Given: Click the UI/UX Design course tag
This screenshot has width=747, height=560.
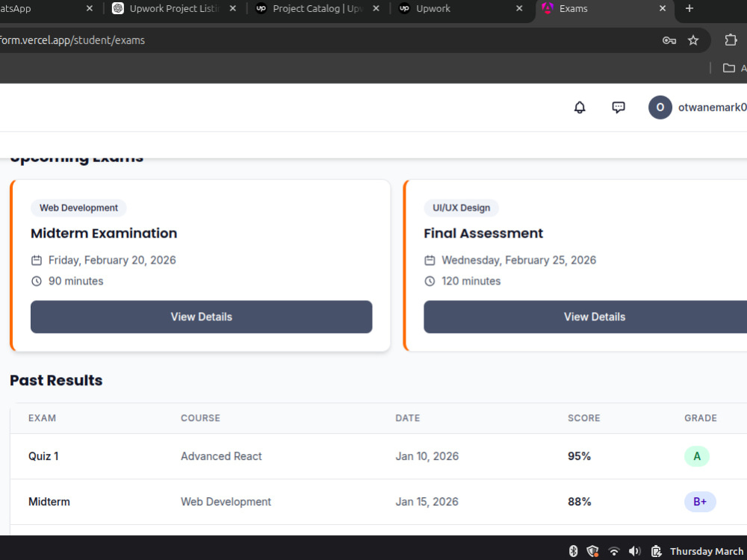Looking at the screenshot, I should (x=461, y=208).
